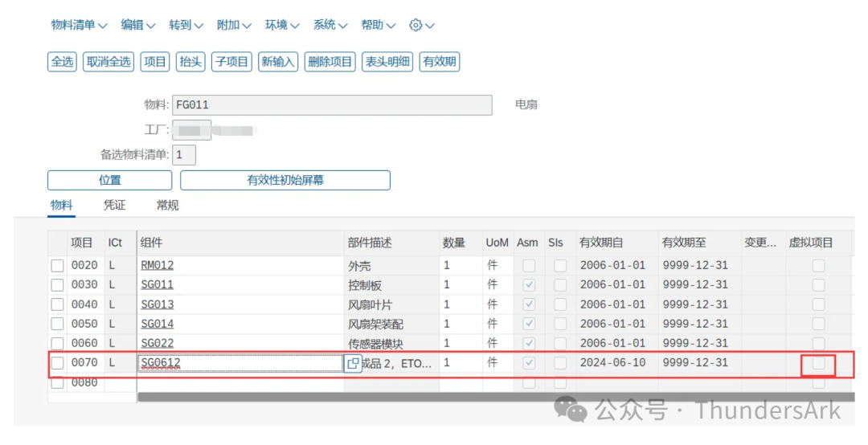
Task: Open the 帮助 menu
Action: (x=378, y=25)
